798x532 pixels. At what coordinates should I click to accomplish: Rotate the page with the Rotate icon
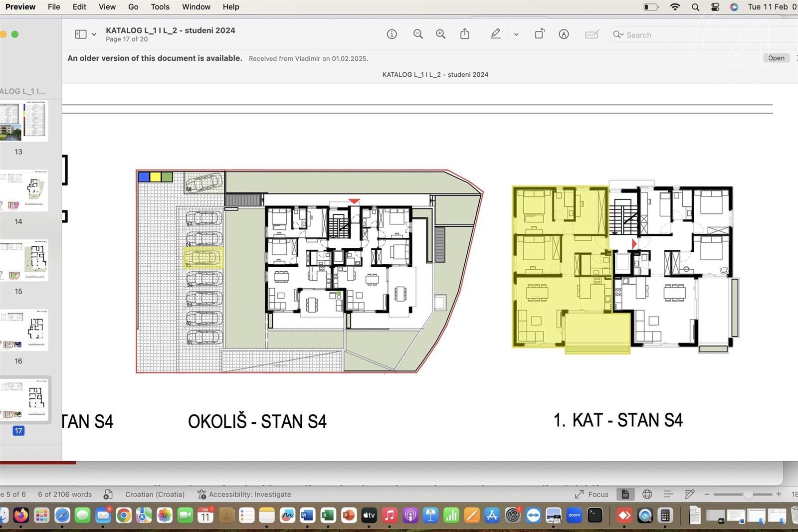[x=540, y=34]
